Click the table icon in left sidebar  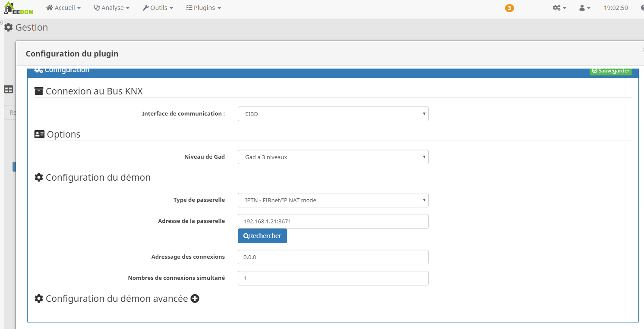(x=8, y=90)
